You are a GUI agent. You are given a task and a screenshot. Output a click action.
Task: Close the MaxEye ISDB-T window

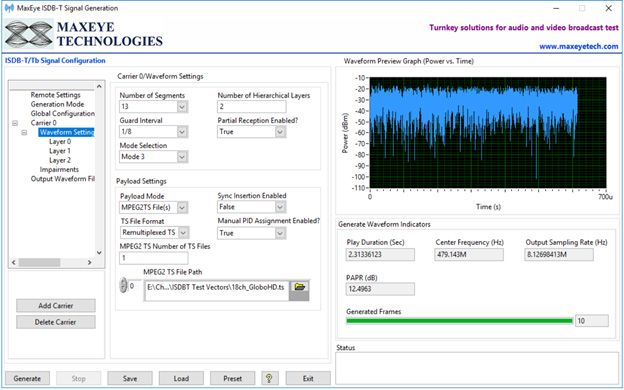(608, 8)
